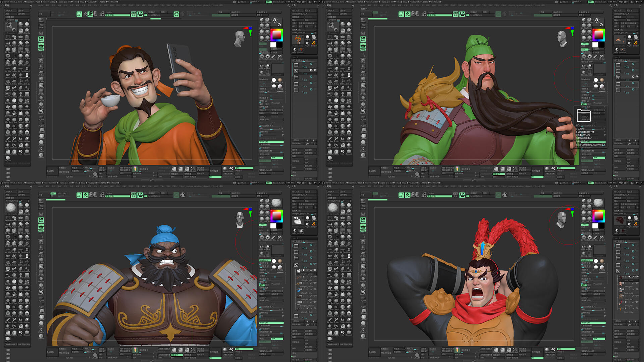Toggle the green Zadd button in Zhang Fei window

(x=262, y=225)
